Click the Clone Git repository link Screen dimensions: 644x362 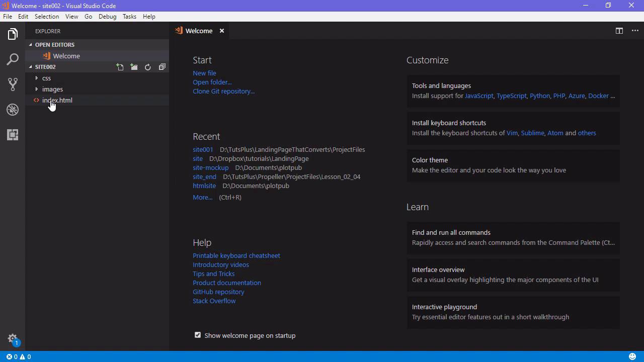[x=223, y=91]
